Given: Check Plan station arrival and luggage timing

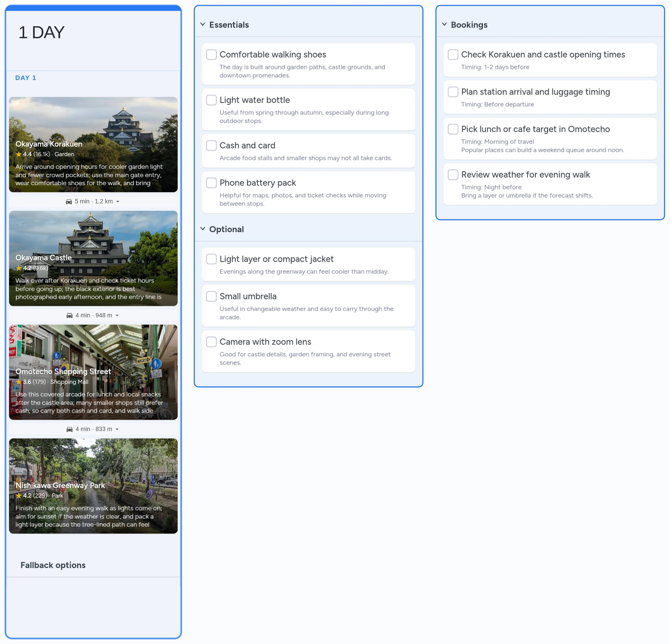Looking at the screenshot, I should coord(453,92).
